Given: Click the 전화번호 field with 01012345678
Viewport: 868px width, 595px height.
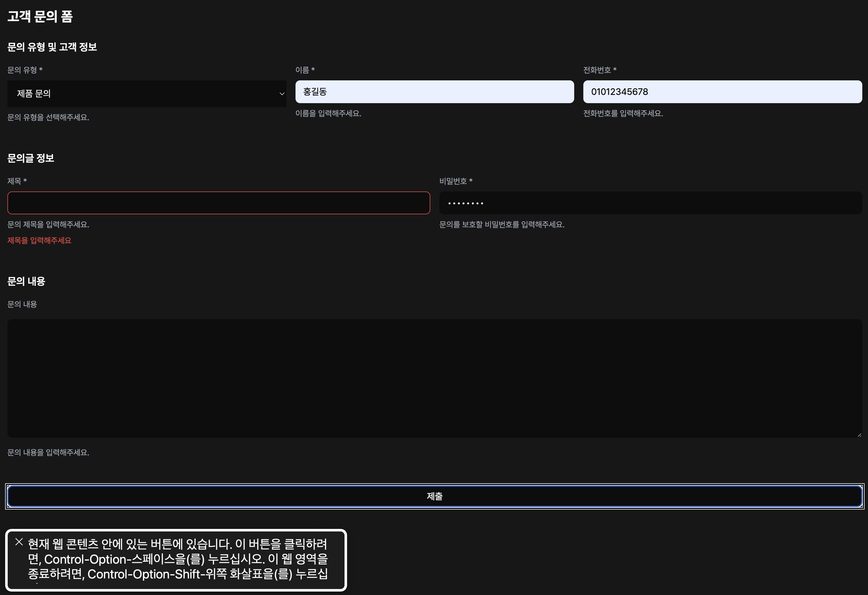Looking at the screenshot, I should click(x=722, y=91).
